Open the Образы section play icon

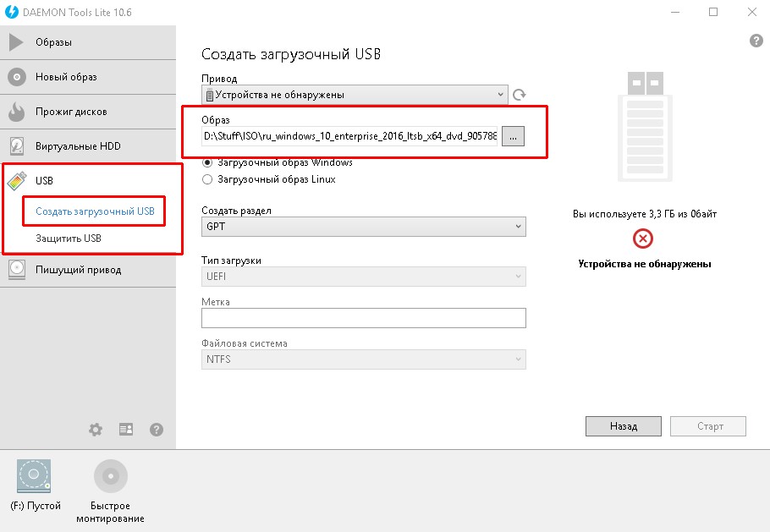click(x=16, y=42)
